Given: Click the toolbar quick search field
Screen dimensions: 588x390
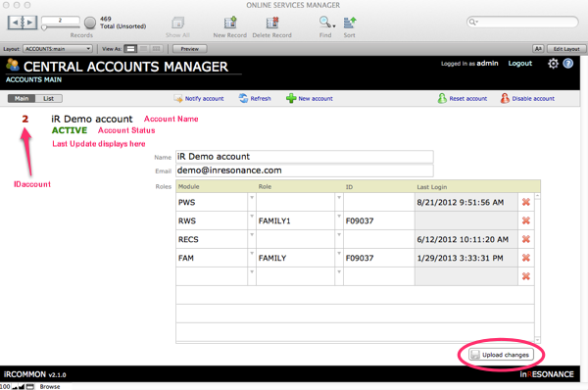Looking at the screenshot, I should pyautogui.click(x=522, y=22).
